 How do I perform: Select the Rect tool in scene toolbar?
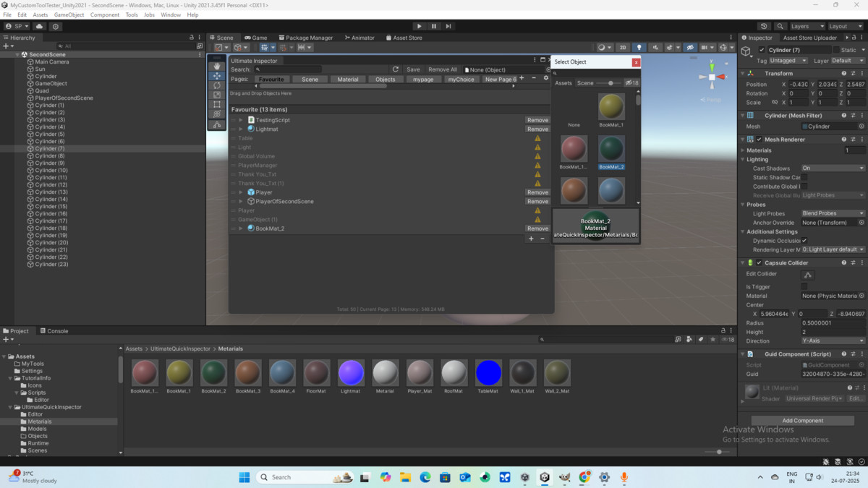(x=217, y=105)
